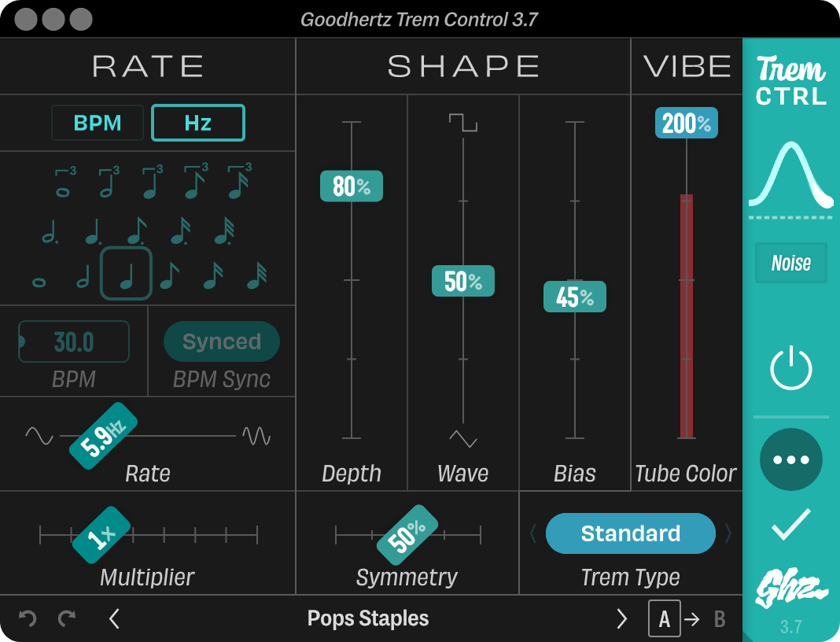Open the three-dots options menu
Image resolution: width=840 pixels, height=642 pixels.
click(790, 459)
